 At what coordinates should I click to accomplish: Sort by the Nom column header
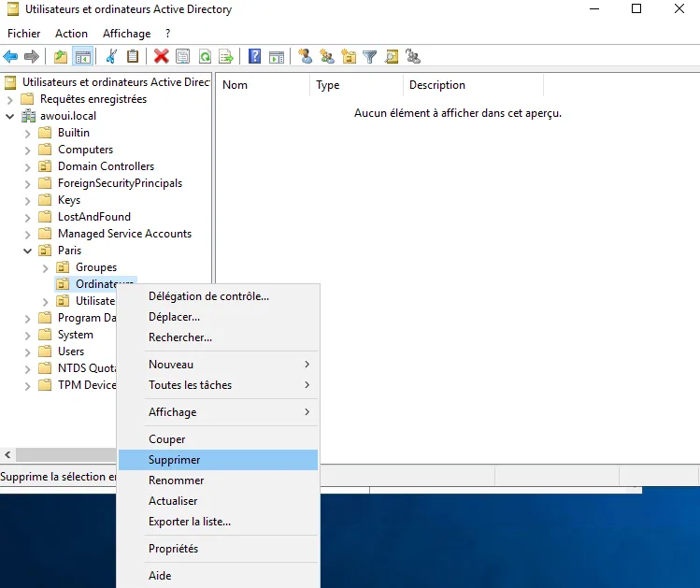pyautogui.click(x=263, y=85)
